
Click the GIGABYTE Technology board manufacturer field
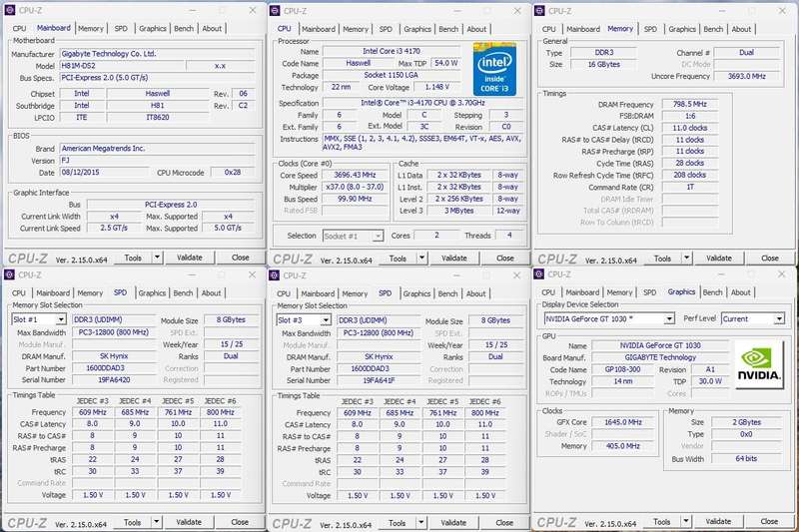tap(660, 357)
